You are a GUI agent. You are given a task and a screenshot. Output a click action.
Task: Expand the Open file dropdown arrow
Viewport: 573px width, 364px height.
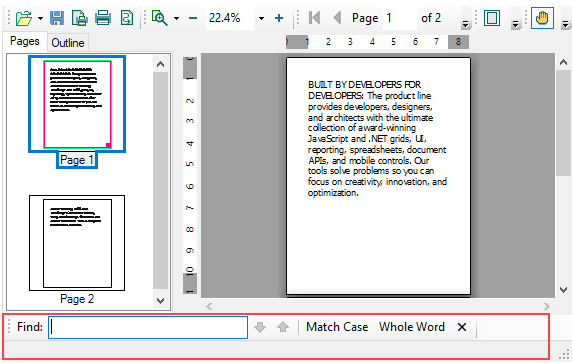40,18
